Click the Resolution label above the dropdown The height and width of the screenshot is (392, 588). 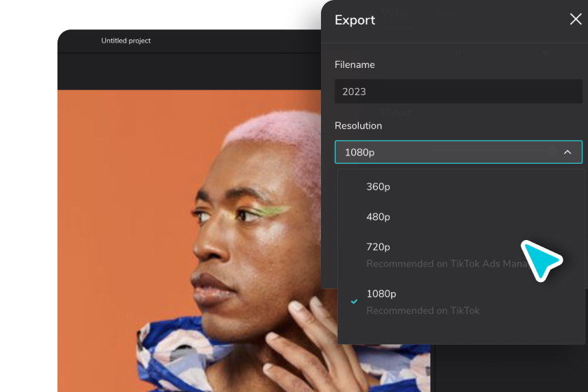pyautogui.click(x=358, y=126)
